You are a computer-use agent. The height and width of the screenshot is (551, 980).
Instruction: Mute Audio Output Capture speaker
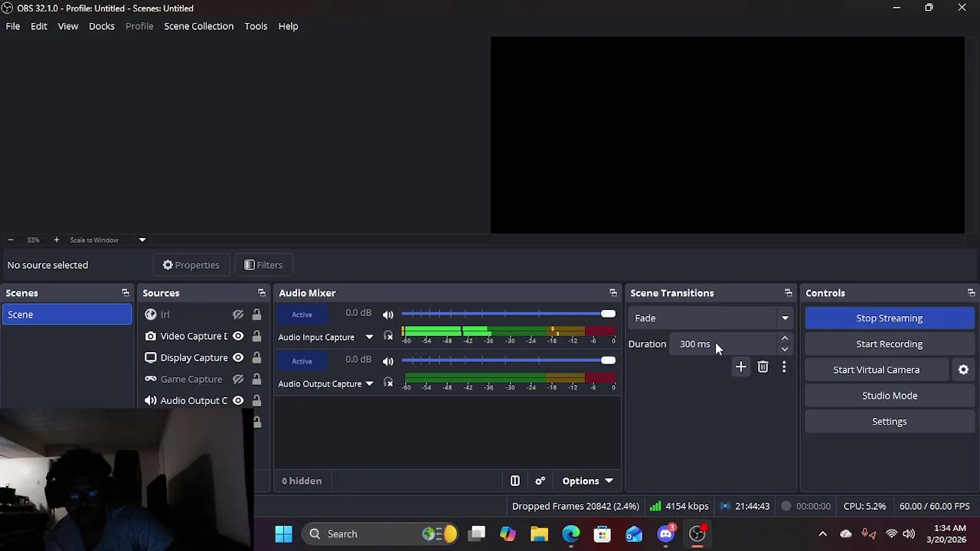(388, 361)
